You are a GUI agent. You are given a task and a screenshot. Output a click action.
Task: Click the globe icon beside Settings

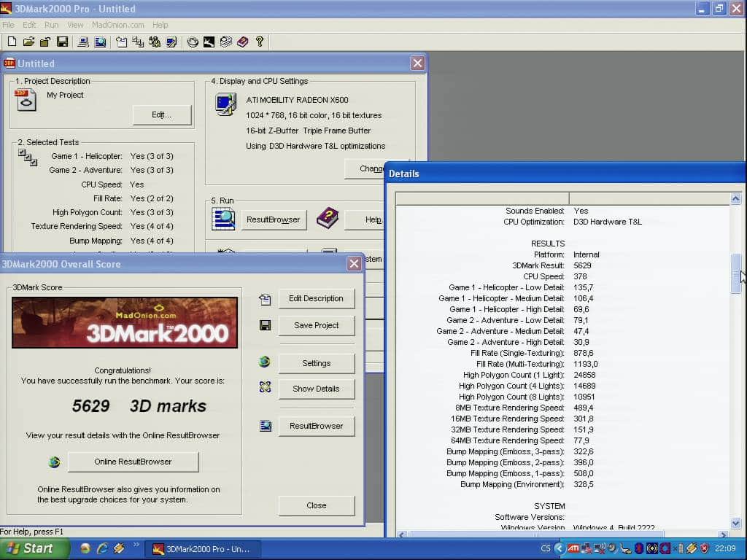point(264,362)
